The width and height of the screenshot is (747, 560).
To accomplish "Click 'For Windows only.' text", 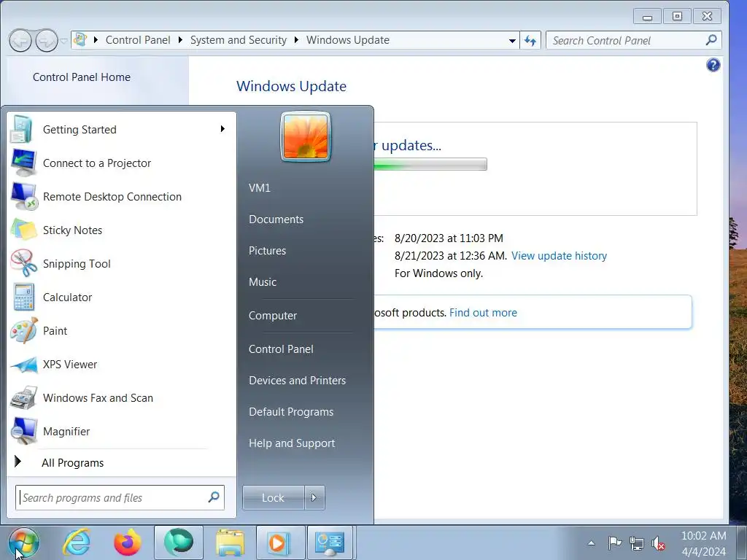I will click(x=438, y=273).
